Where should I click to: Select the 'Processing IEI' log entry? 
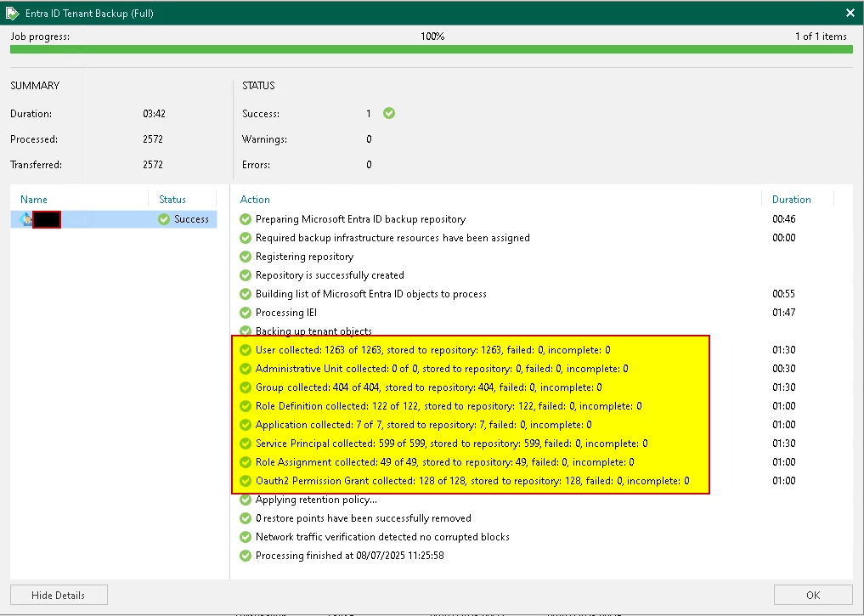click(x=286, y=313)
